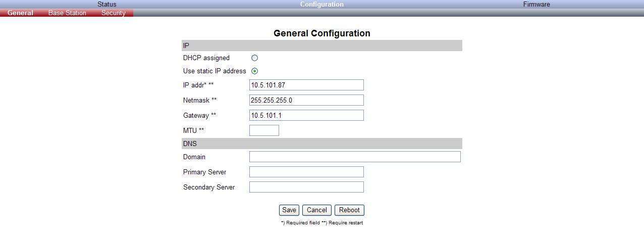
Task: Open the Base Station sub-tab
Action: pos(67,13)
